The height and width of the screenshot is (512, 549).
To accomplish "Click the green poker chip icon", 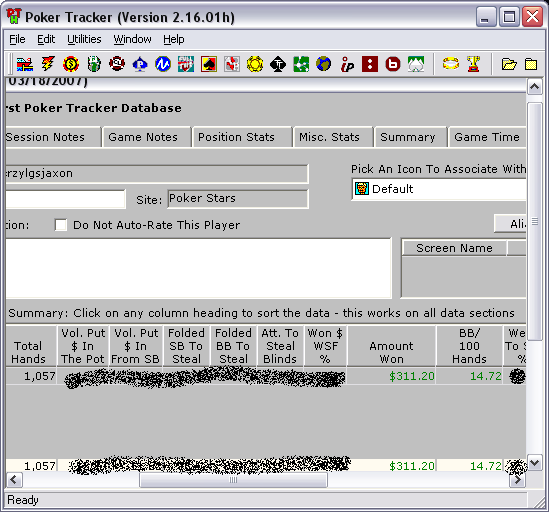I will (x=94, y=64).
